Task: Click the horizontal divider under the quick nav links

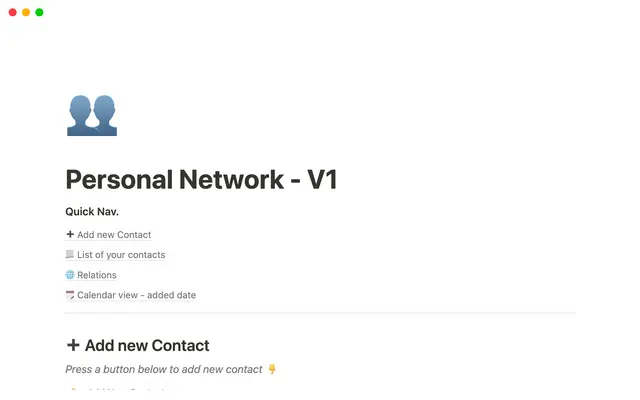Action: (320, 313)
